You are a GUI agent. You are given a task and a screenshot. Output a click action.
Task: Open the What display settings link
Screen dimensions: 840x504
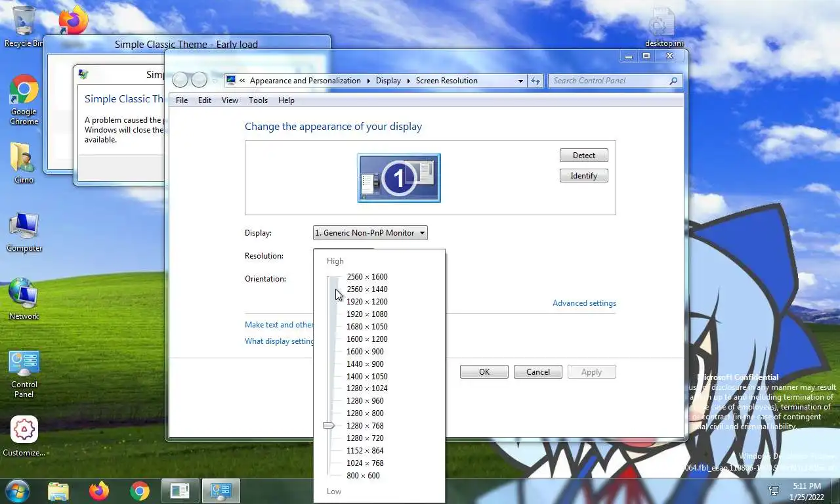tap(280, 341)
